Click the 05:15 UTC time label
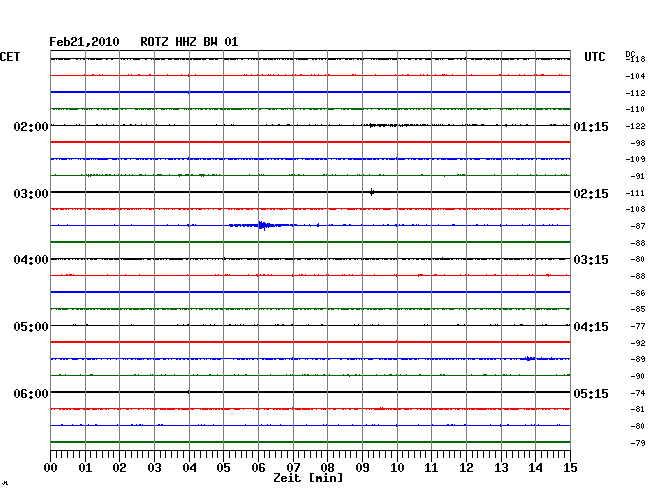This screenshot has height=494, width=650. 591,393
